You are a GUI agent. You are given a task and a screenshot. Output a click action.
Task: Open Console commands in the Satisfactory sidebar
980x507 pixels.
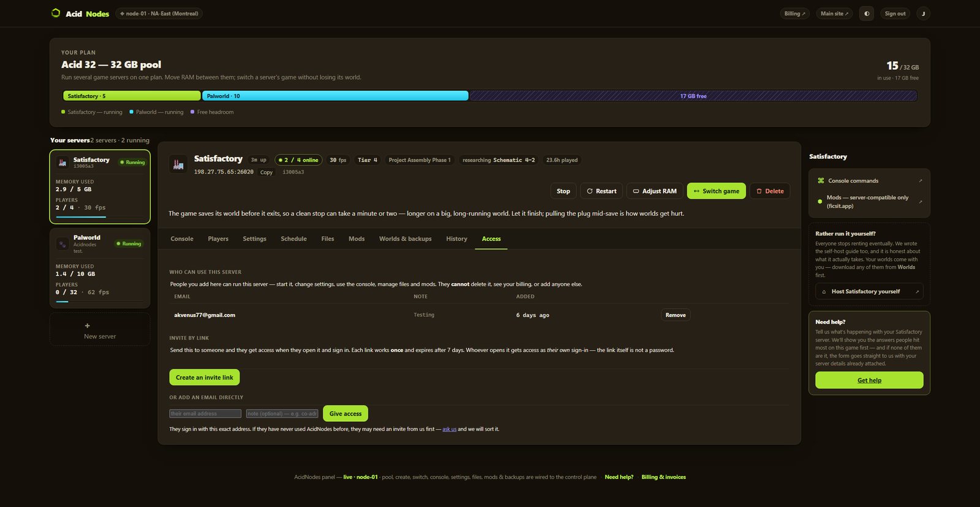coord(869,181)
